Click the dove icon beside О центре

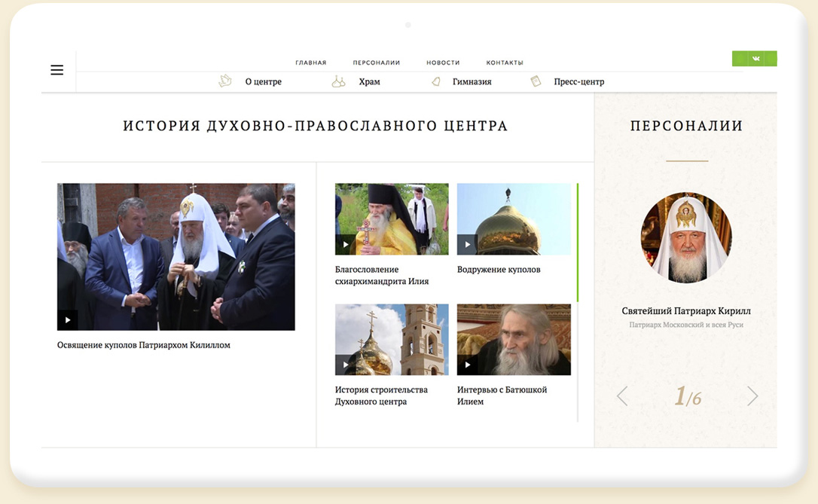coord(224,81)
